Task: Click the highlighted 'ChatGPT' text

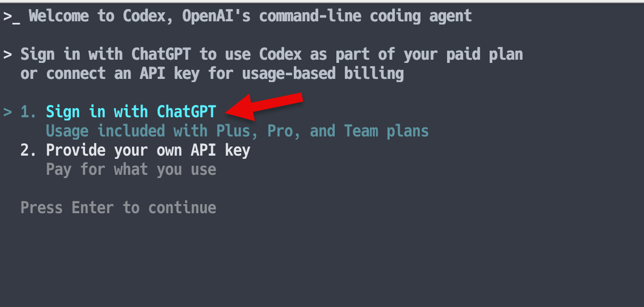Action: pos(185,111)
